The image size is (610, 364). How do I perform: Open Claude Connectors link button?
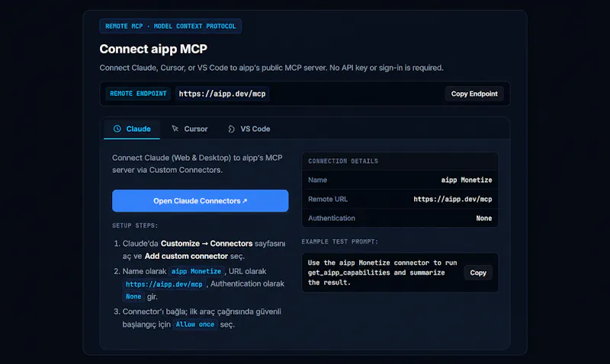(x=201, y=201)
